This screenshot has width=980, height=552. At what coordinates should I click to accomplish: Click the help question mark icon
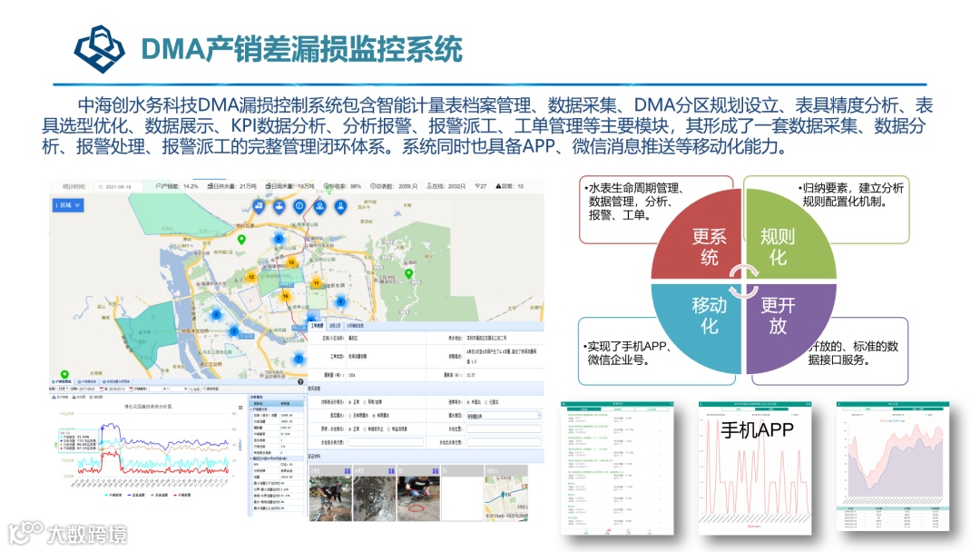(300, 381)
